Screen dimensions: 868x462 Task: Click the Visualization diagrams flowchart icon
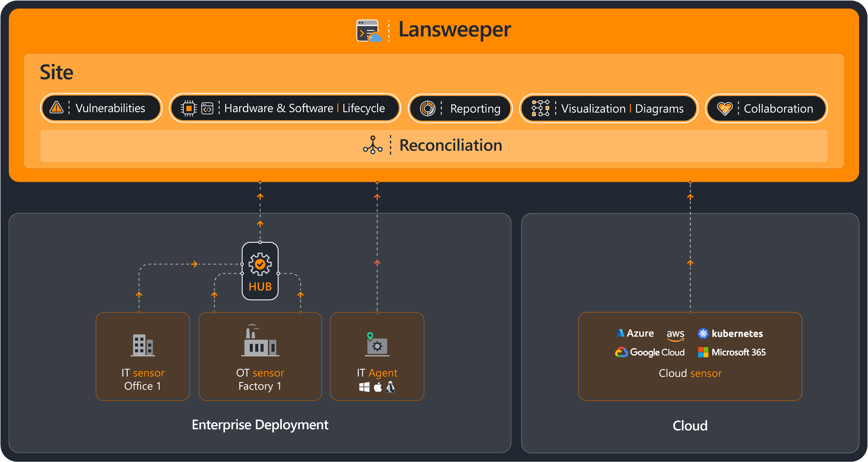[540, 108]
